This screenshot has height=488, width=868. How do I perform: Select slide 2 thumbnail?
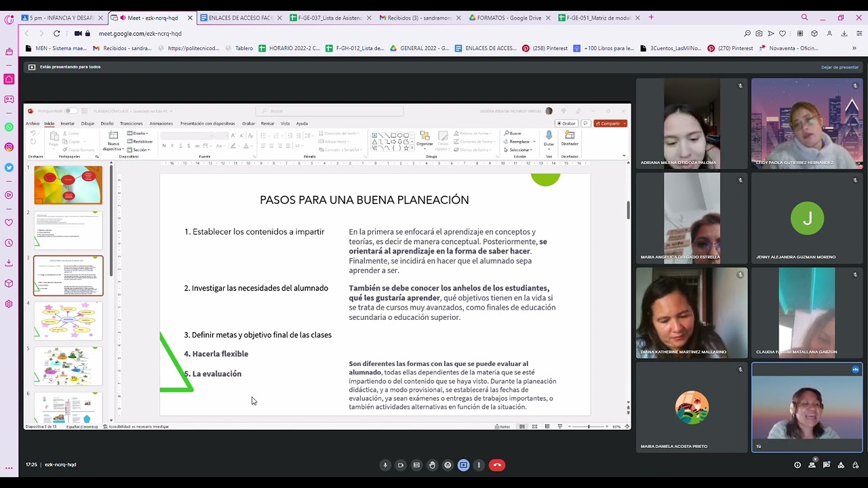click(68, 230)
